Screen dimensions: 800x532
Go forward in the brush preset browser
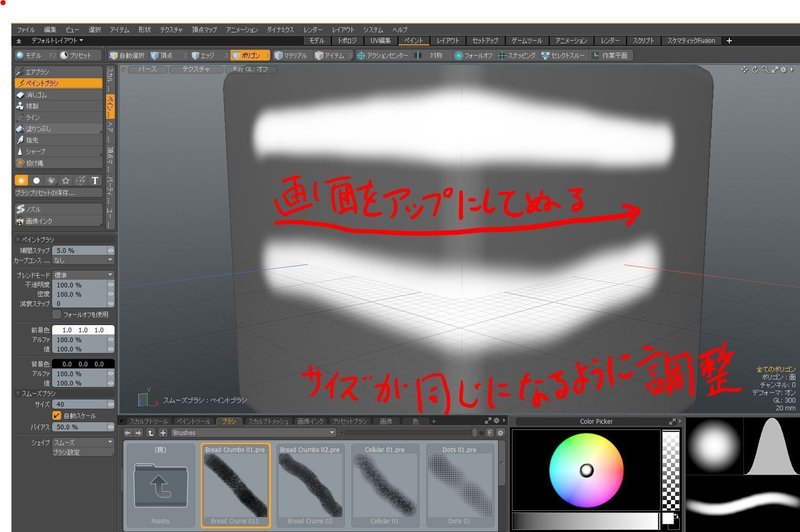coord(138,433)
